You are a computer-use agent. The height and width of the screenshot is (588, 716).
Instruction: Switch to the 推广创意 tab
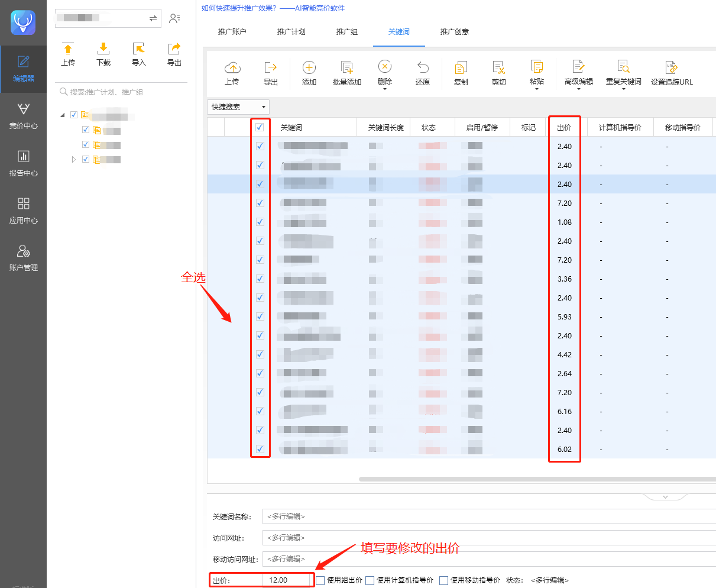tap(455, 32)
